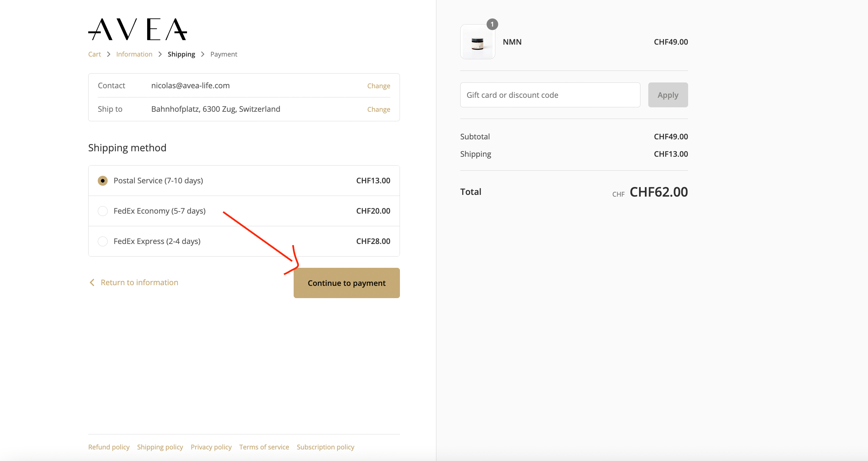Change the contact email
Image resolution: width=868 pixels, height=461 pixels.
(x=378, y=86)
